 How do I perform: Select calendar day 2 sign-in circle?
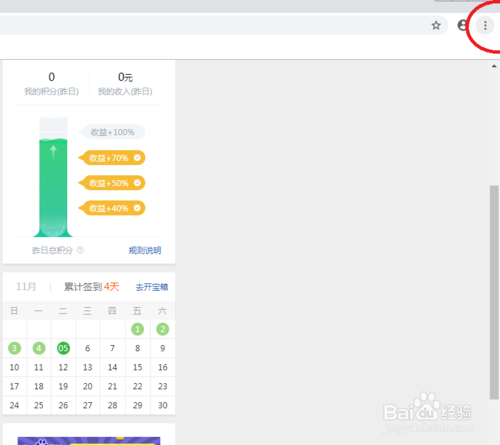(x=163, y=329)
